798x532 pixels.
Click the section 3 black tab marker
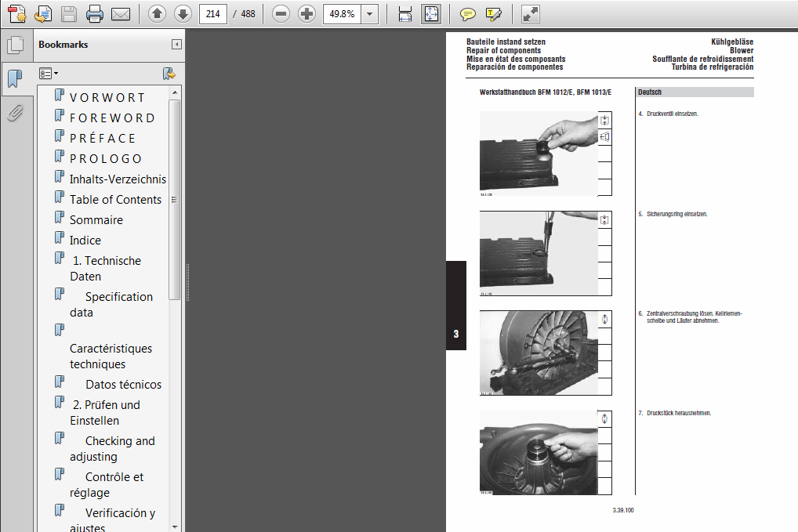[456, 305]
